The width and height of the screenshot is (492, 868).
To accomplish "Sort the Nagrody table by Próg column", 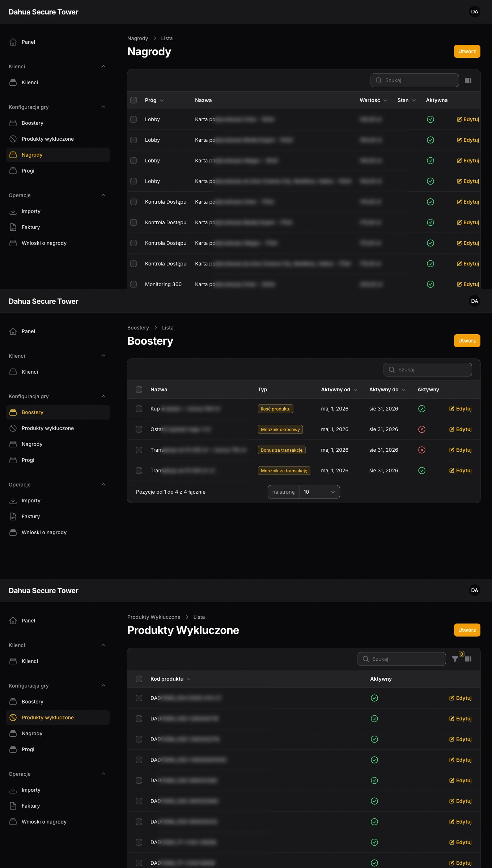I will point(154,100).
